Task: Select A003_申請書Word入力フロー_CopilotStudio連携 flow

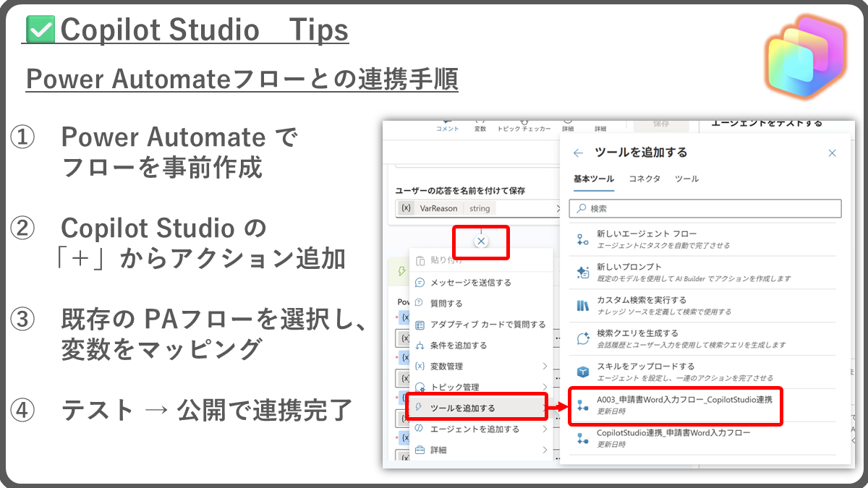Action: pos(684,404)
